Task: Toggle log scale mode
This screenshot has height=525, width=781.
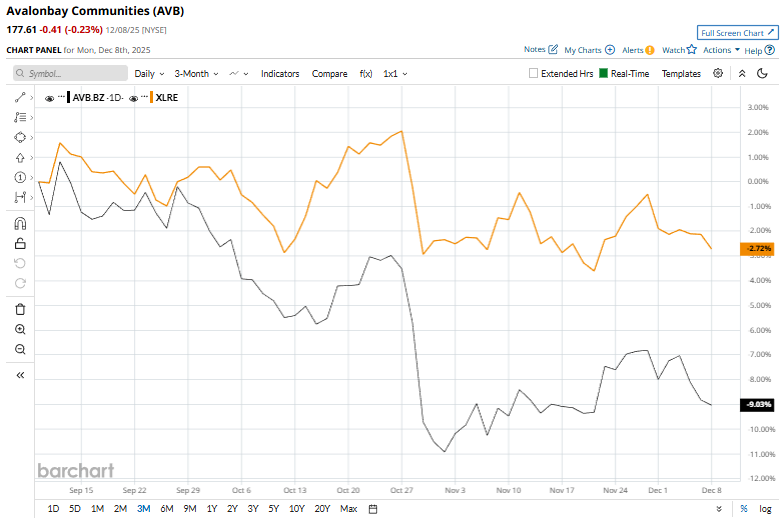Action: (765, 509)
